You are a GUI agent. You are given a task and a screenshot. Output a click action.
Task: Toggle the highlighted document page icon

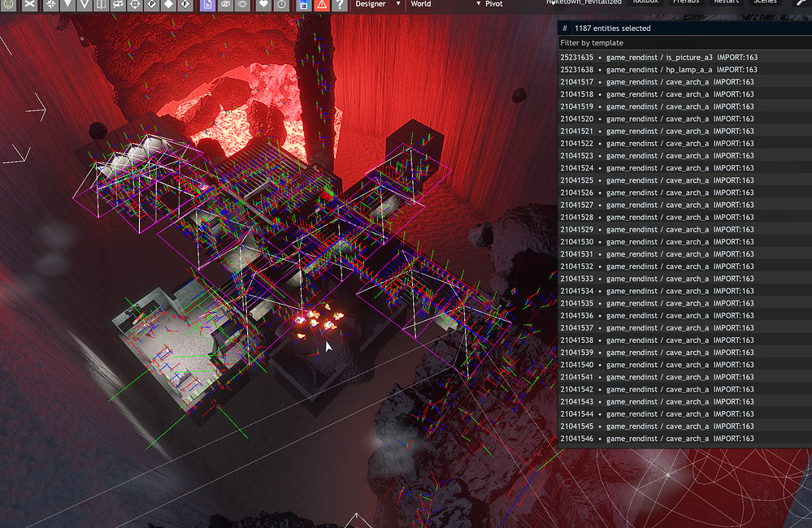coord(207,4)
